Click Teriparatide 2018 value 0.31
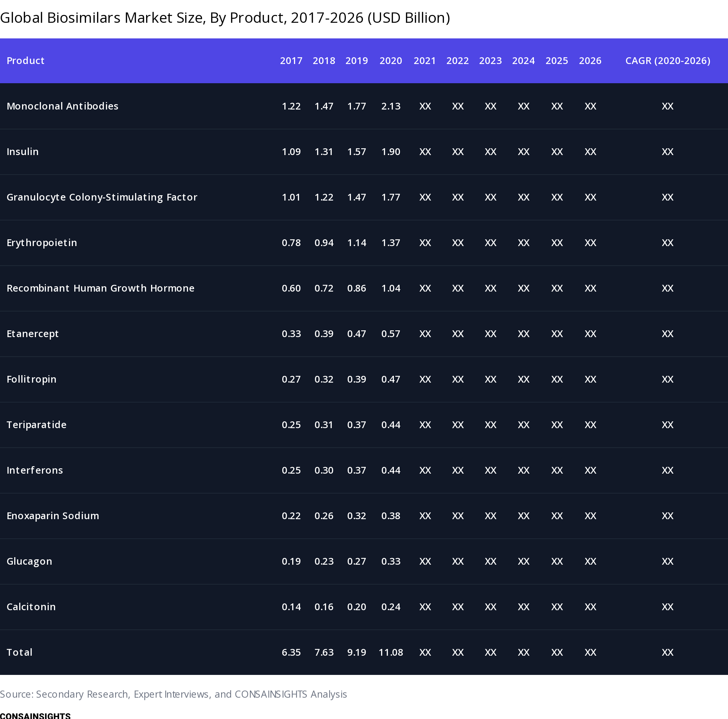728x719 pixels. click(x=324, y=425)
